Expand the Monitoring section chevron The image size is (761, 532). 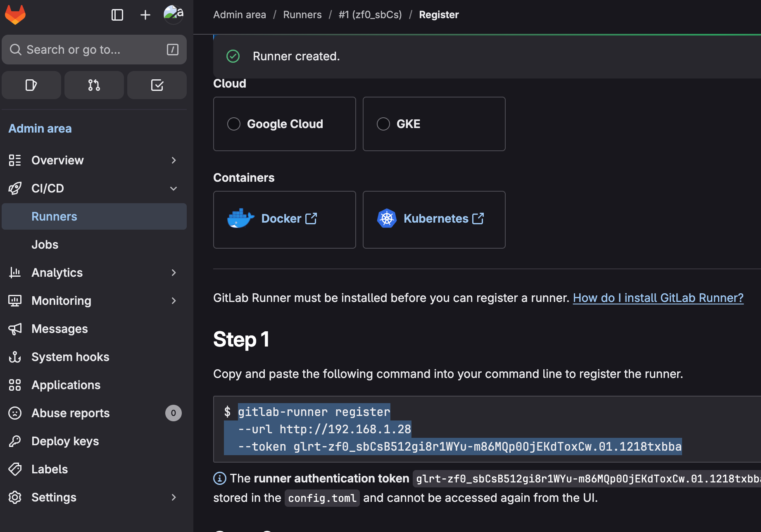coord(174,301)
